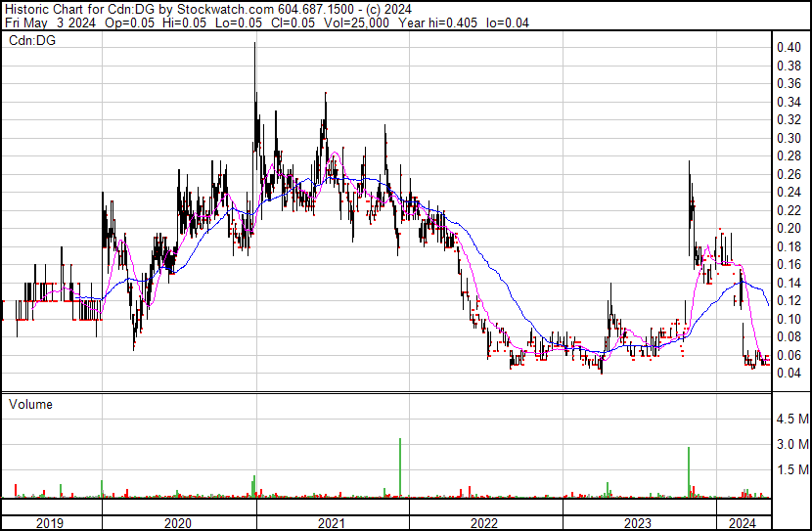Image resolution: width=812 pixels, height=531 pixels.
Task: Click the 0.26 price axis label
Action: (789, 174)
